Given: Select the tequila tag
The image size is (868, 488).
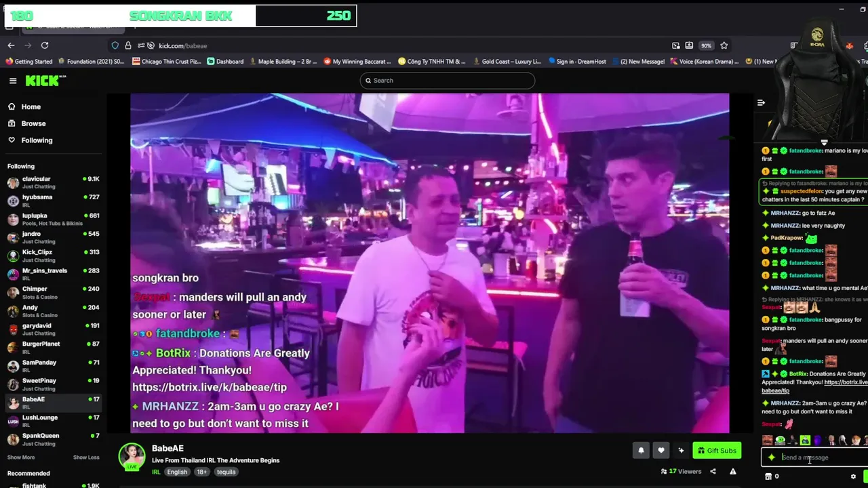Looking at the screenshot, I should tap(226, 472).
